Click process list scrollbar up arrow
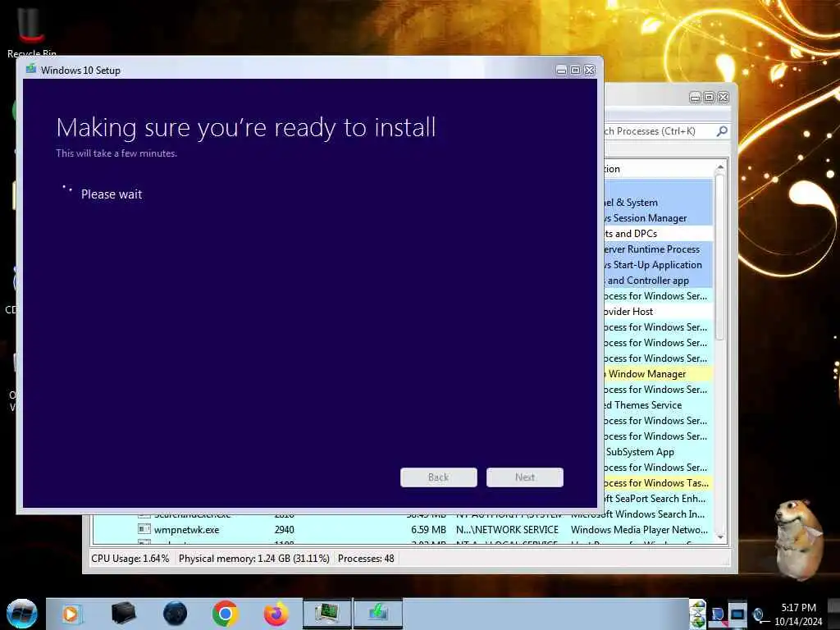The image size is (840, 630). pyautogui.click(x=720, y=167)
